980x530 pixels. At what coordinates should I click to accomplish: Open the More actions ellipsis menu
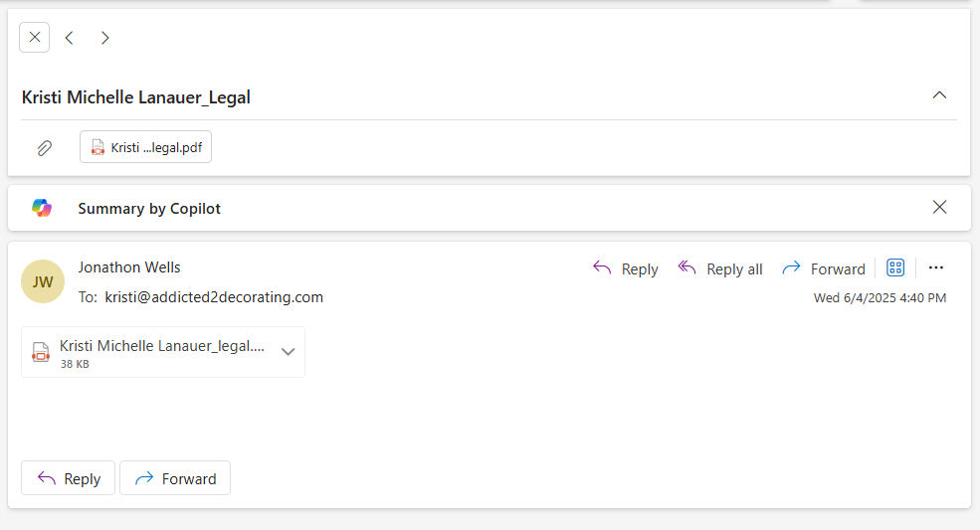tap(935, 267)
